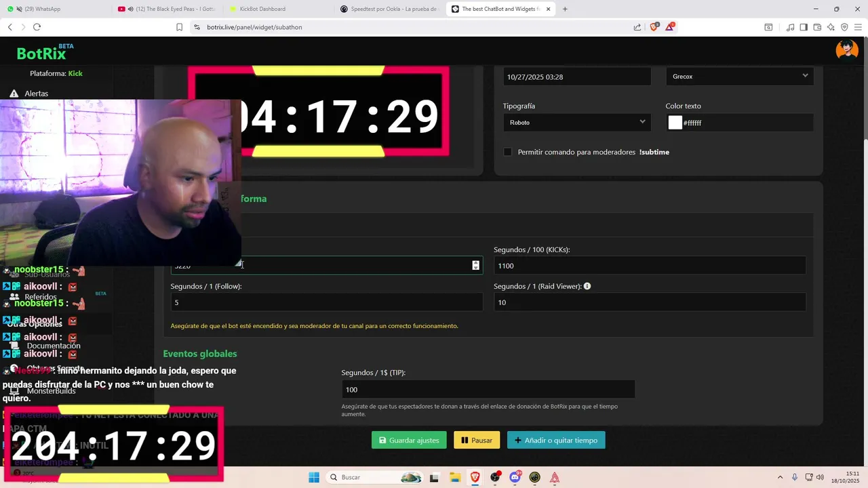
Task: Click the browser address bar URL
Action: [254, 27]
